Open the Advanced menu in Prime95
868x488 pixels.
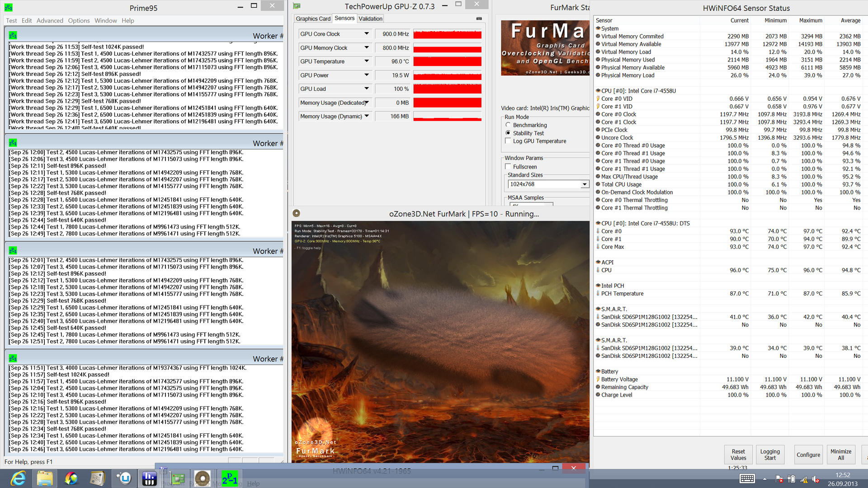click(x=50, y=20)
